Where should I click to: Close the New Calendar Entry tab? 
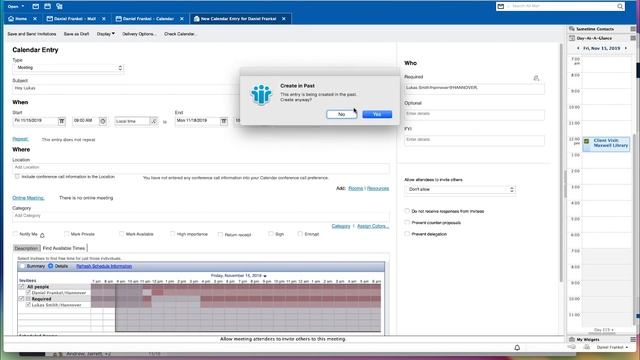284,19
